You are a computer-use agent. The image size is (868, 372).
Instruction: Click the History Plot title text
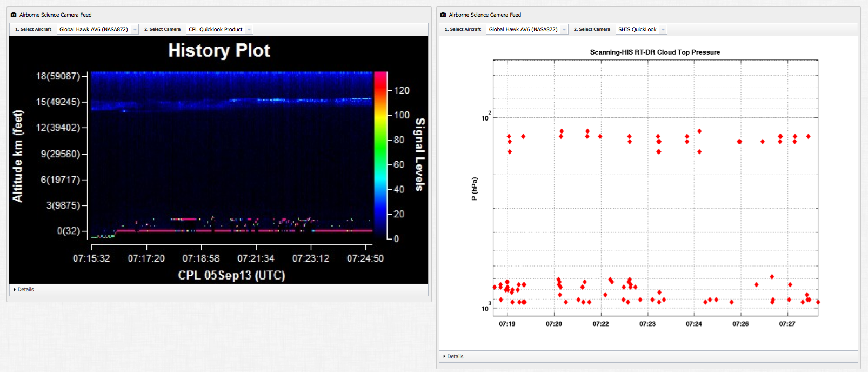pos(219,50)
